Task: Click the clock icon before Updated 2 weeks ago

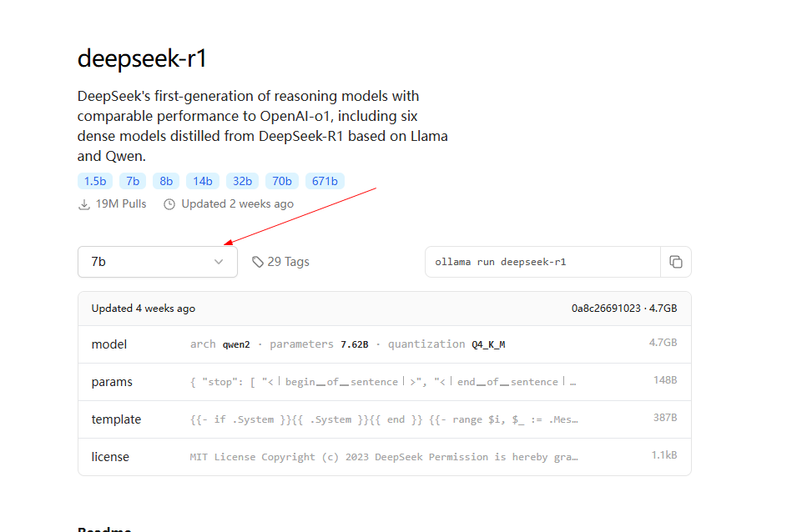Action: pos(169,204)
